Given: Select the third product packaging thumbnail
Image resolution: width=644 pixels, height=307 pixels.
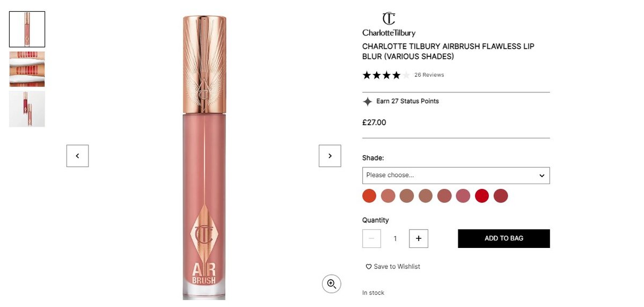Looking at the screenshot, I should click(27, 109).
